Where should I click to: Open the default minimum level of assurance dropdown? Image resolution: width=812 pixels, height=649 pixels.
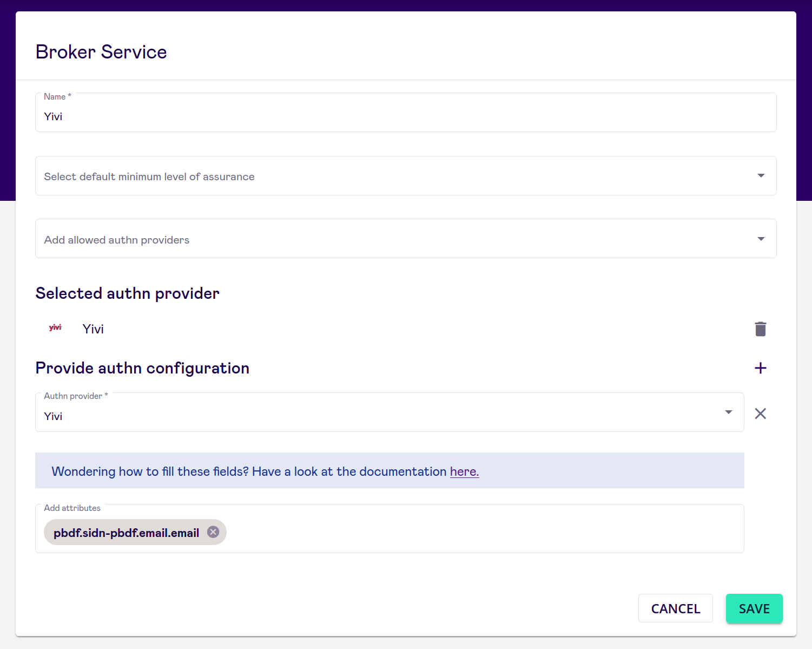click(x=406, y=176)
